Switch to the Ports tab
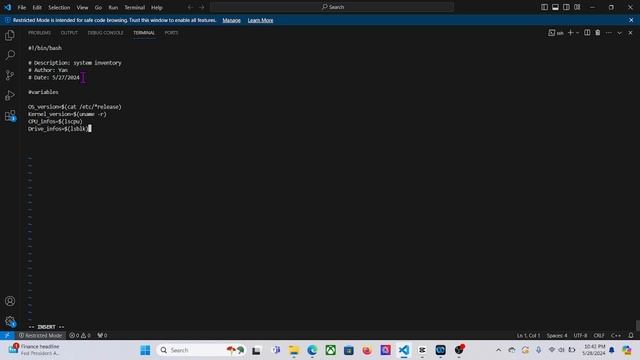 [x=171, y=33]
